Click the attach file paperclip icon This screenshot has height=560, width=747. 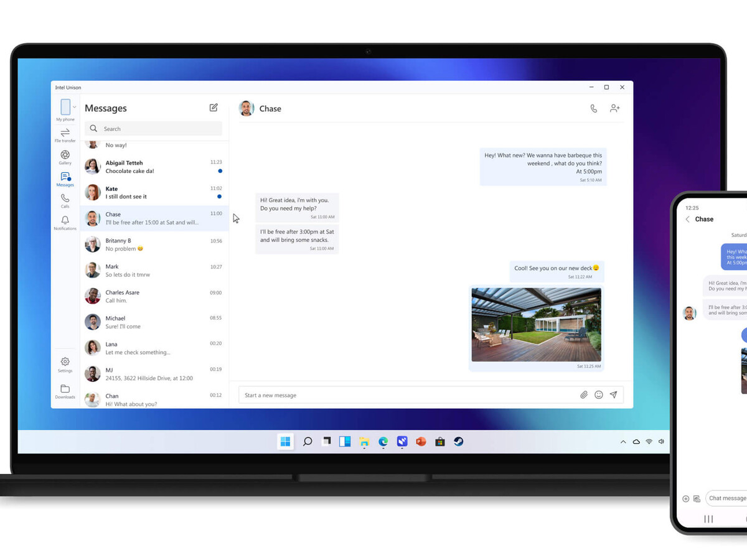(x=584, y=394)
